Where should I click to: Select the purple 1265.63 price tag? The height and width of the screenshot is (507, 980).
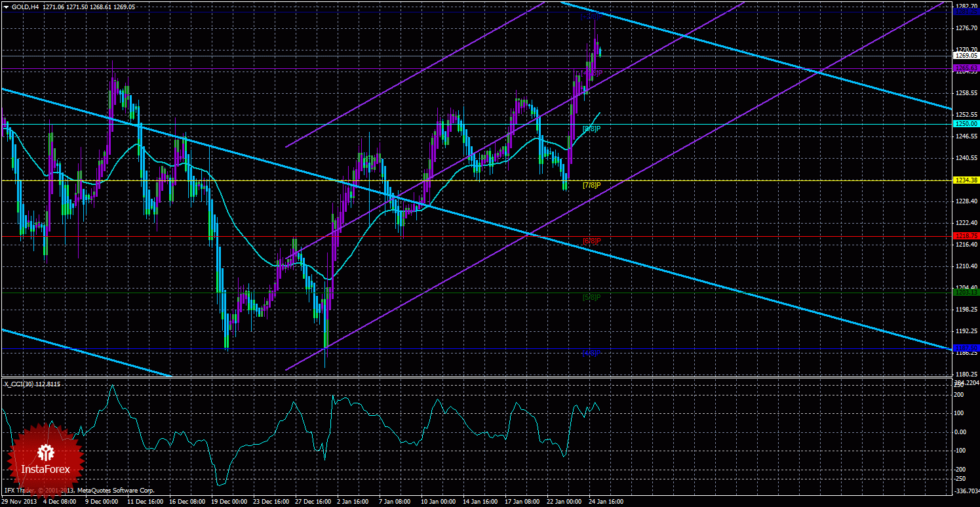966,68
